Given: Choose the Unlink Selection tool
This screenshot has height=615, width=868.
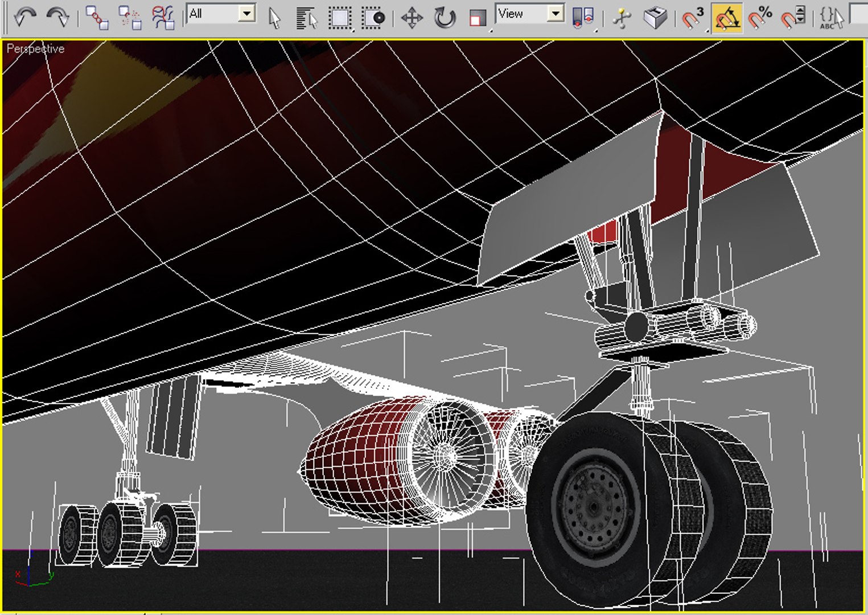Looking at the screenshot, I should pyautogui.click(x=130, y=18).
